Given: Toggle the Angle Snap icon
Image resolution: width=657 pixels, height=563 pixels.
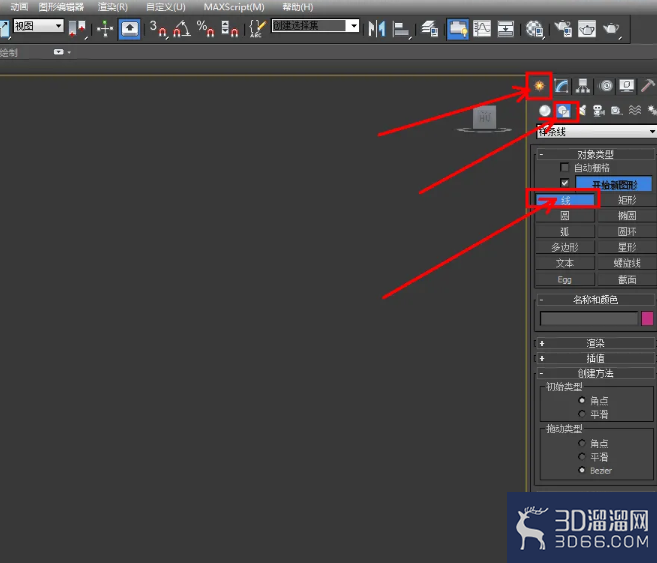Looking at the screenshot, I should point(182,29).
